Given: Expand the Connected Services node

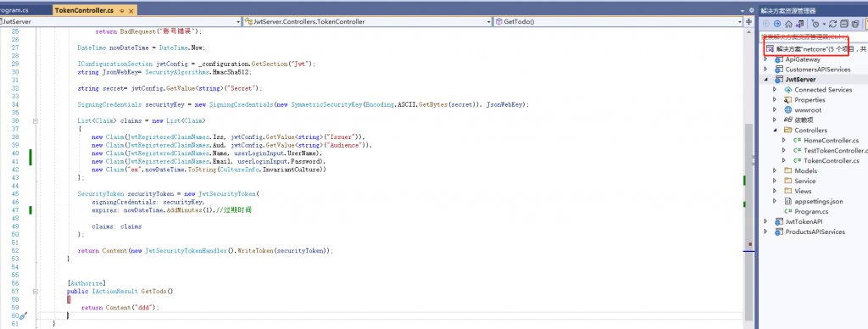Looking at the screenshot, I should click(x=775, y=90).
